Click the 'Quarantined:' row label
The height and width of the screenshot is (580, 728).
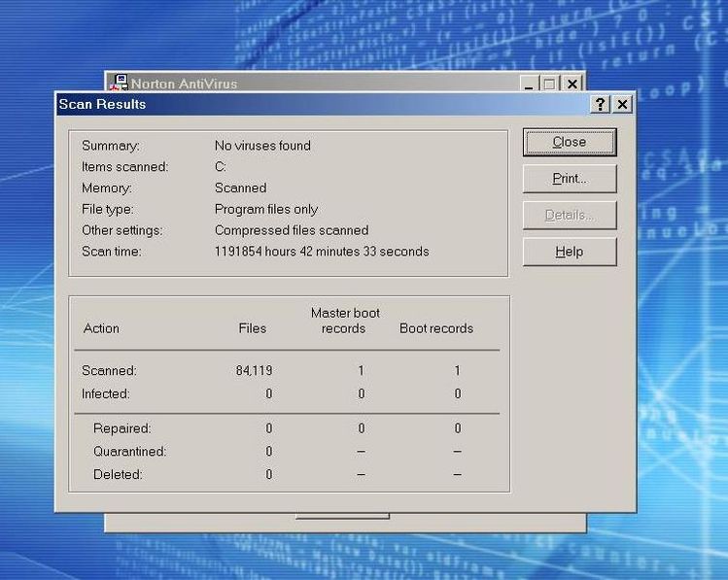(129, 452)
